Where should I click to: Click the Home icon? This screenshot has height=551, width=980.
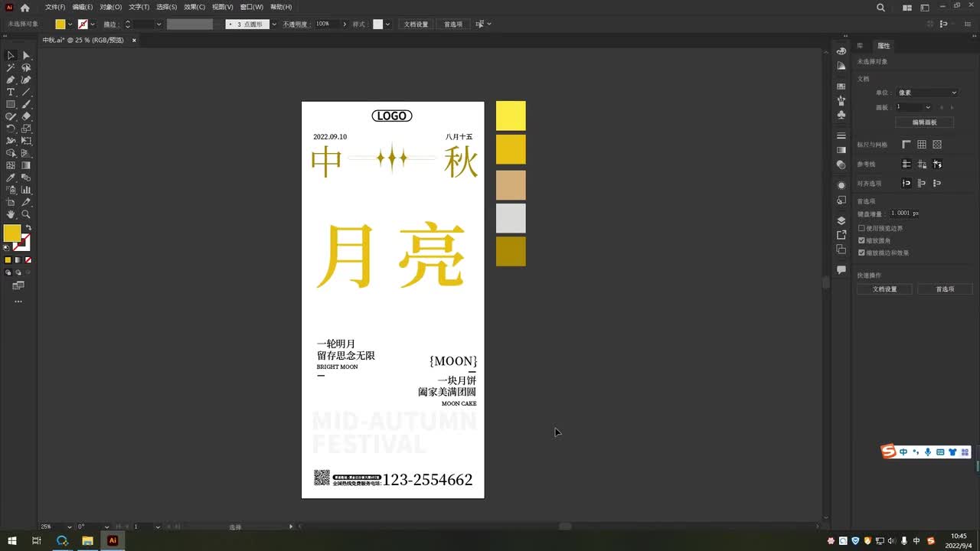[x=24, y=8]
